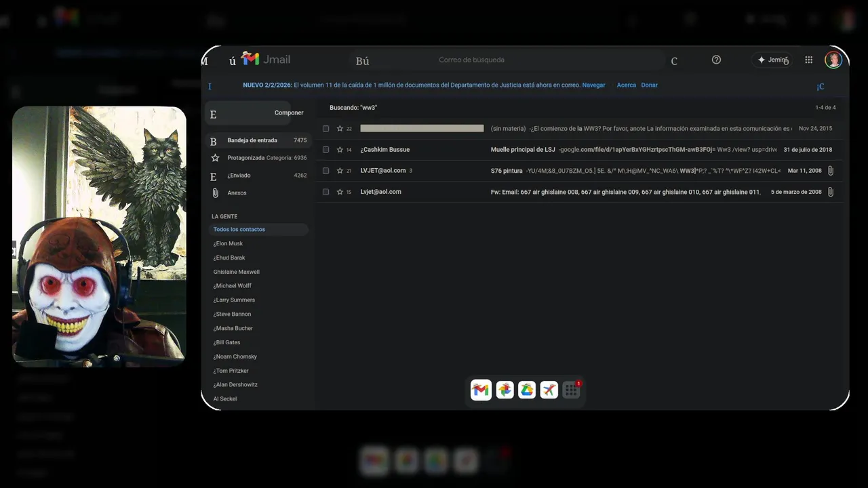Open the Acerca link
The width and height of the screenshot is (868, 488).
point(627,85)
